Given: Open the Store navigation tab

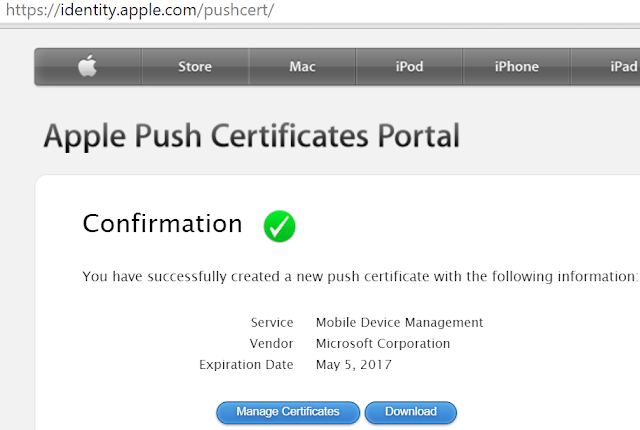Looking at the screenshot, I should click(195, 66).
